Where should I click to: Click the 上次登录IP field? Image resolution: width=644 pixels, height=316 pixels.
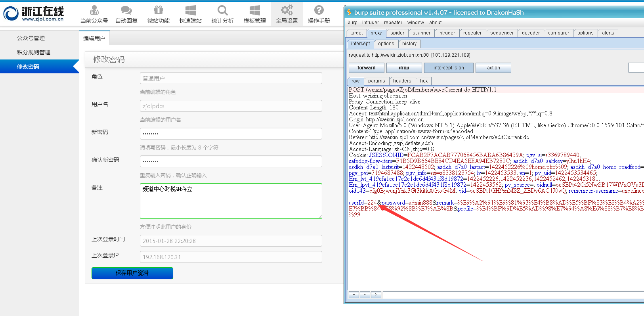(231, 257)
